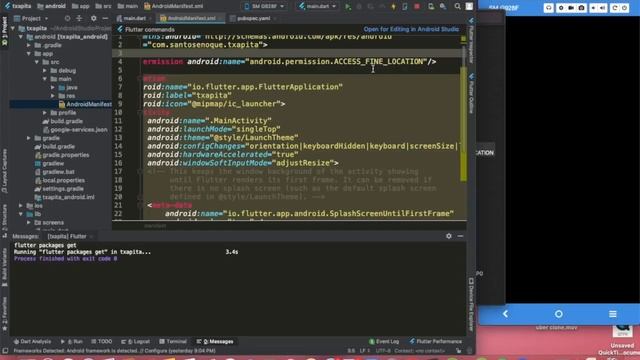Expand the res folder under main

click(x=53, y=96)
